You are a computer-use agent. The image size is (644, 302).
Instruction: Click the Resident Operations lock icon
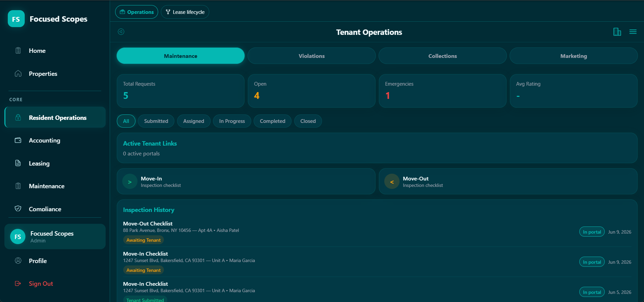(18, 117)
